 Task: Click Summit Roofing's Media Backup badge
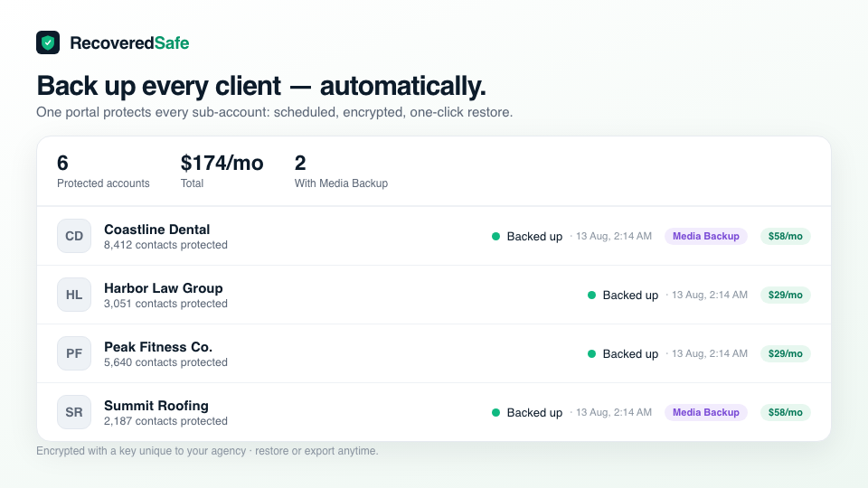click(706, 412)
